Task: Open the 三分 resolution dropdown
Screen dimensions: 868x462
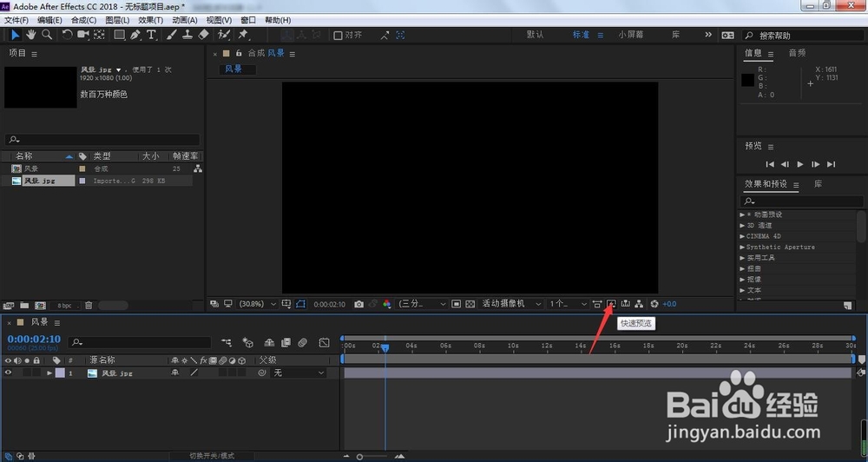Action: (x=422, y=304)
